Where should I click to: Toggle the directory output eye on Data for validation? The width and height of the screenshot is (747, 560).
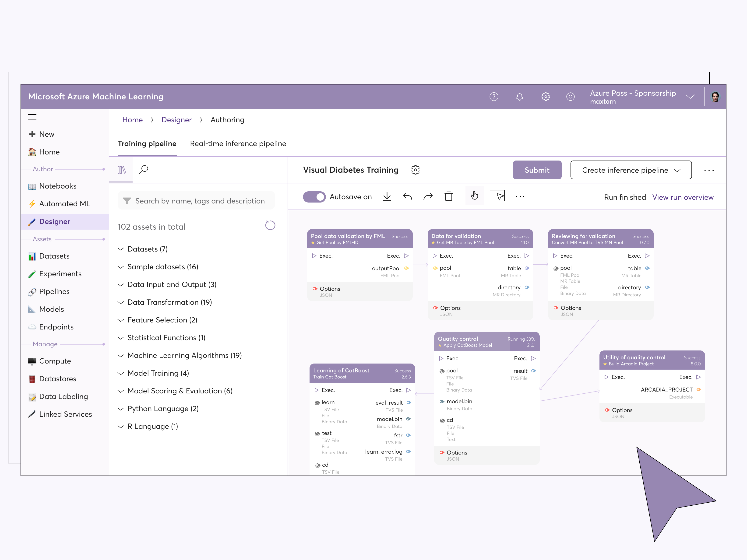527,288
